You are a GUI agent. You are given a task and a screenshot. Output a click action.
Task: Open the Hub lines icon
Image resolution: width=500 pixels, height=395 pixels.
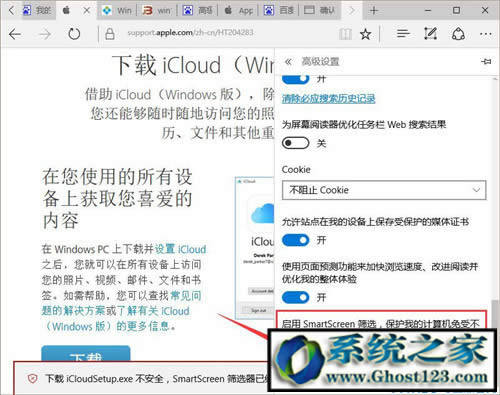[403, 33]
